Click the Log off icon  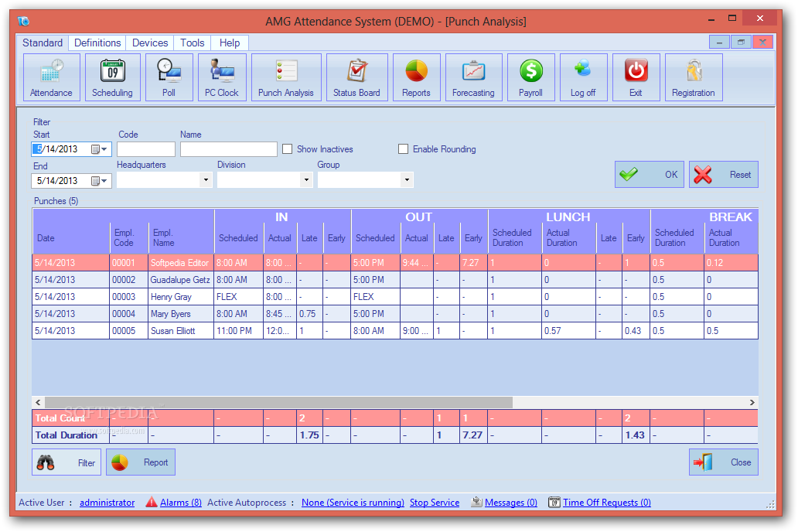pos(583,77)
